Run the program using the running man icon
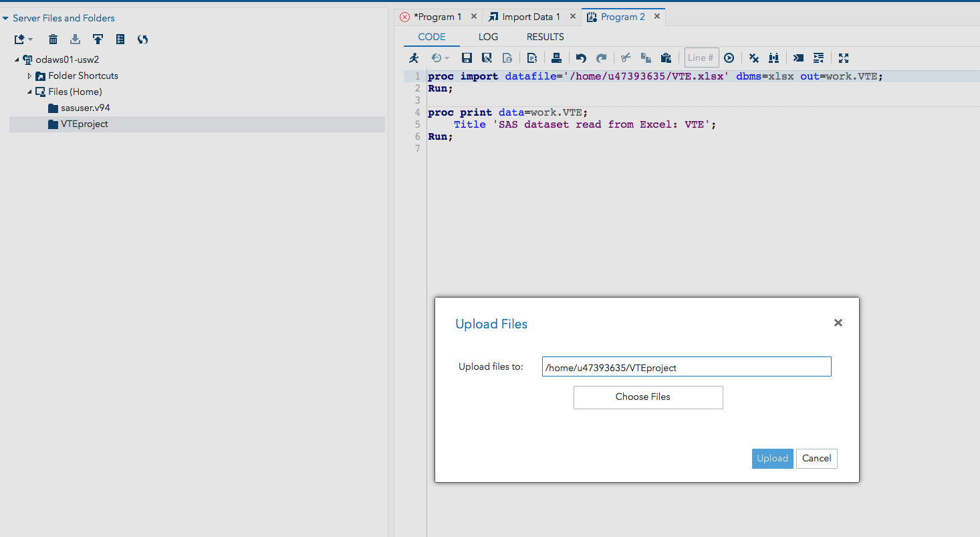The width and height of the screenshot is (980, 537). point(414,58)
